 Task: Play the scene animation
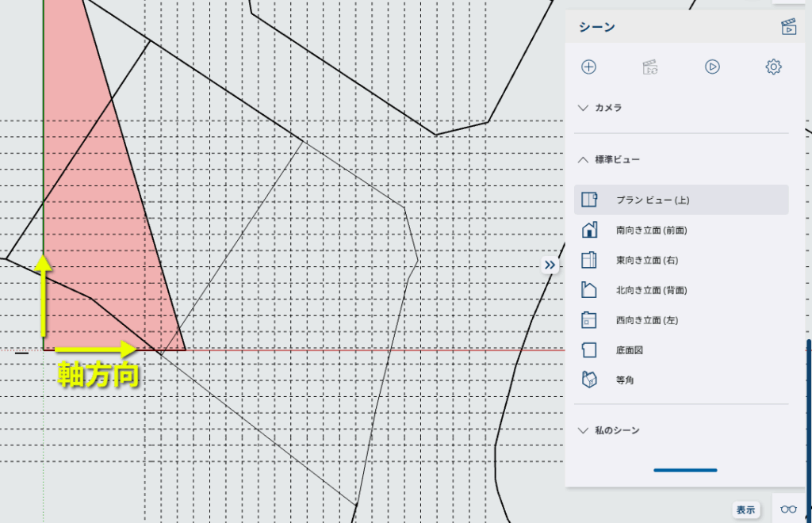pyautogui.click(x=712, y=67)
